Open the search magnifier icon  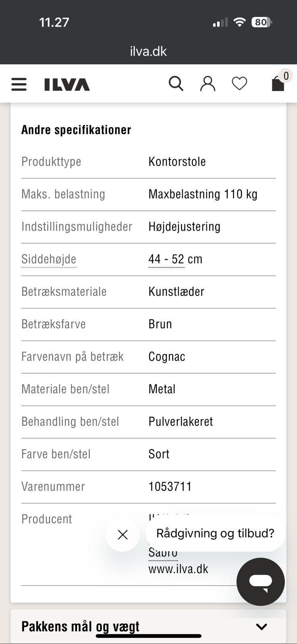click(176, 84)
